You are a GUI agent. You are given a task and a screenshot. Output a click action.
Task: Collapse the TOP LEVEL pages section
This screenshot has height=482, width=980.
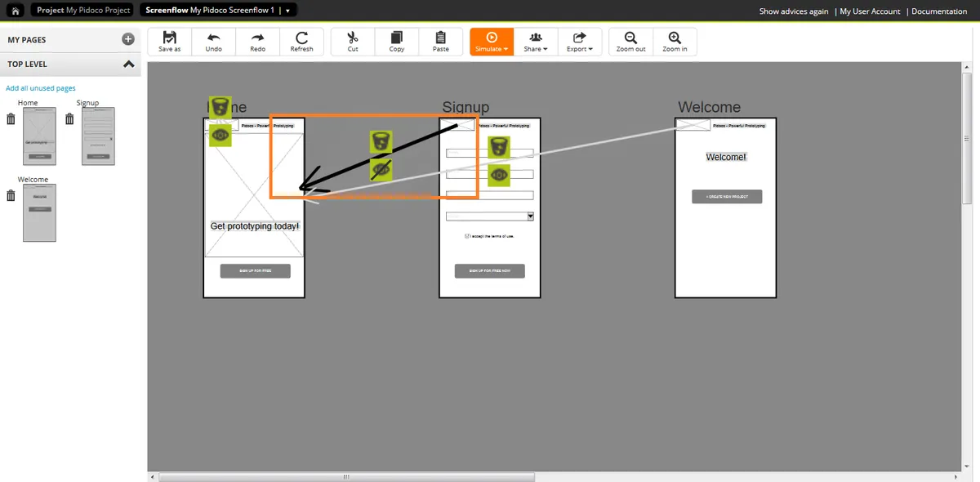[128, 64]
